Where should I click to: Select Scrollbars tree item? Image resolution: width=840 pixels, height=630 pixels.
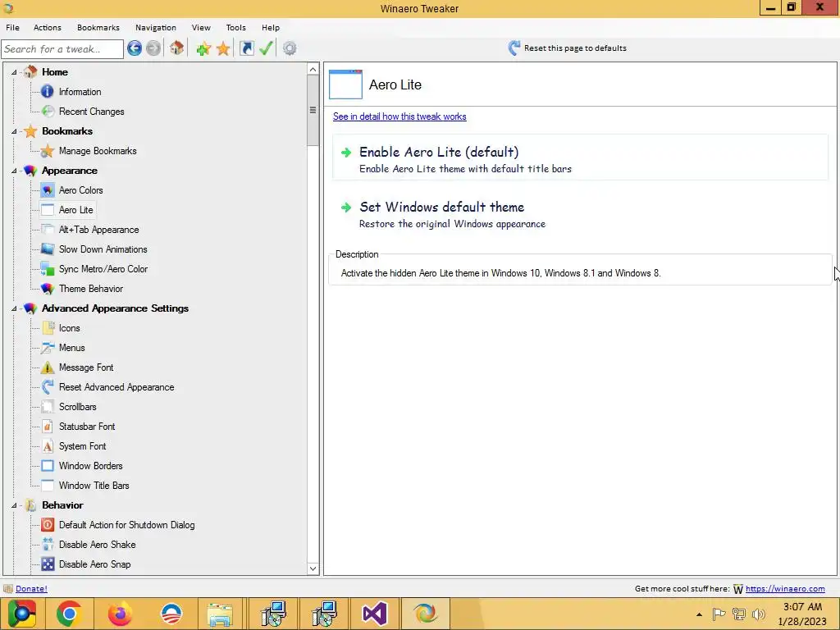[78, 407]
